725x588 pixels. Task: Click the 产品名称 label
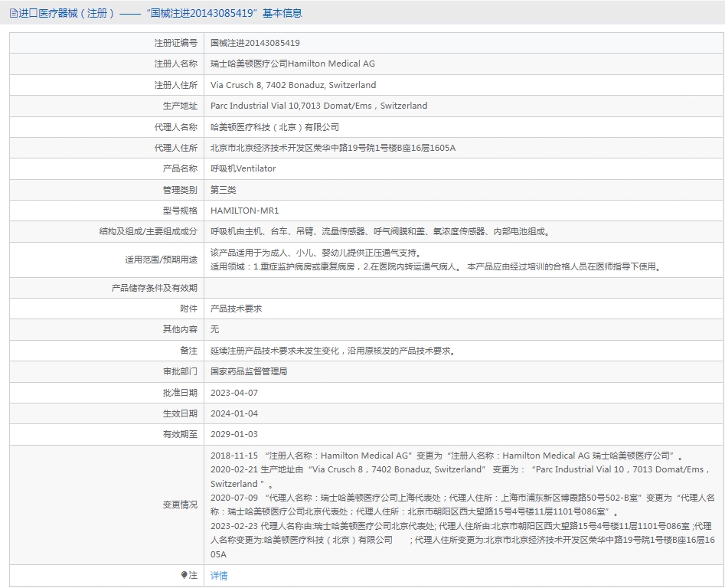(180, 168)
